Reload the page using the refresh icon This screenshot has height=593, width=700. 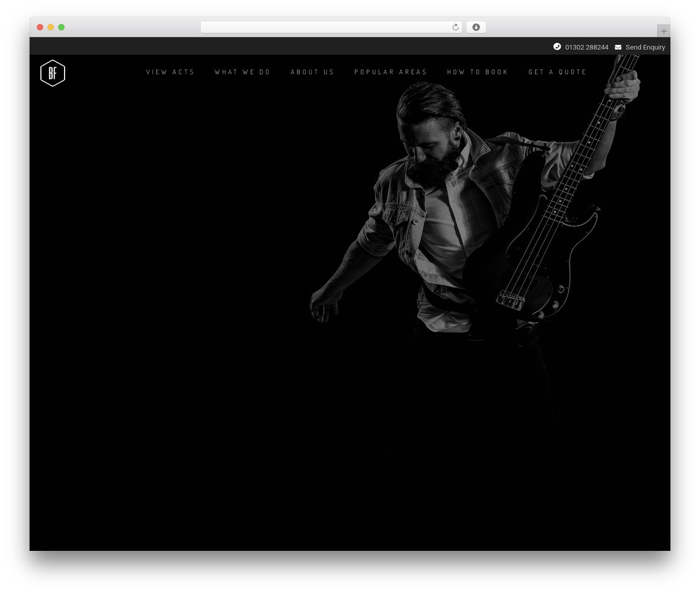(455, 27)
